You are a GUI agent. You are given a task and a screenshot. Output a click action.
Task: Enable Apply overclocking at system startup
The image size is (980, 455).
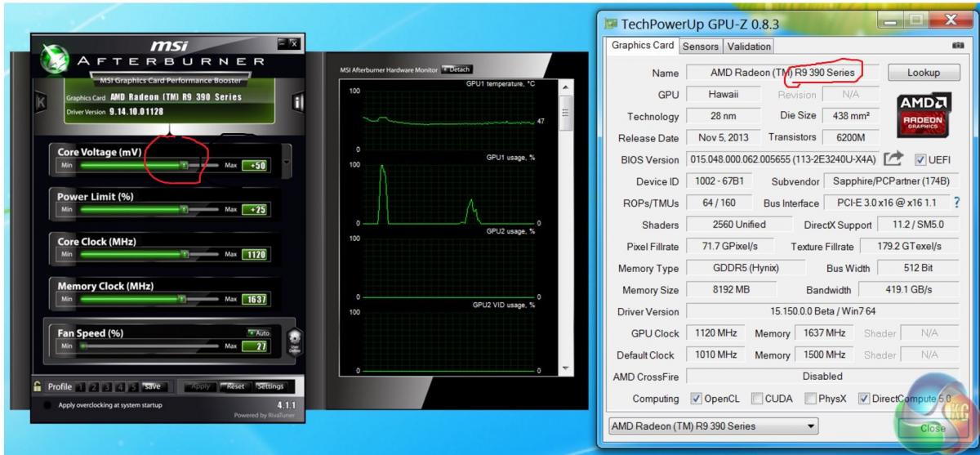[47, 405]
